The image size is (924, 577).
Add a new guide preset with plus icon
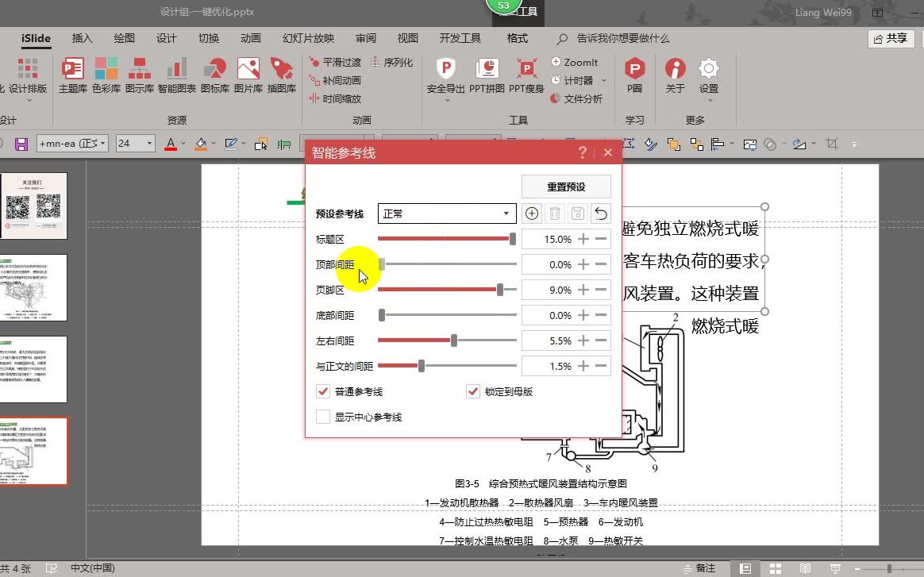pyautogui.click(x=531, y=213)
